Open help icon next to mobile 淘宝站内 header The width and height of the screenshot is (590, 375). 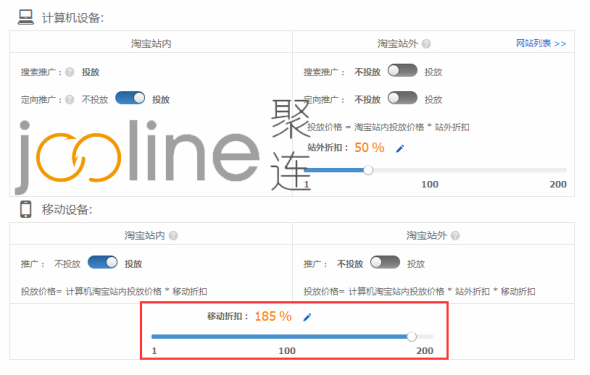[173, 236]
